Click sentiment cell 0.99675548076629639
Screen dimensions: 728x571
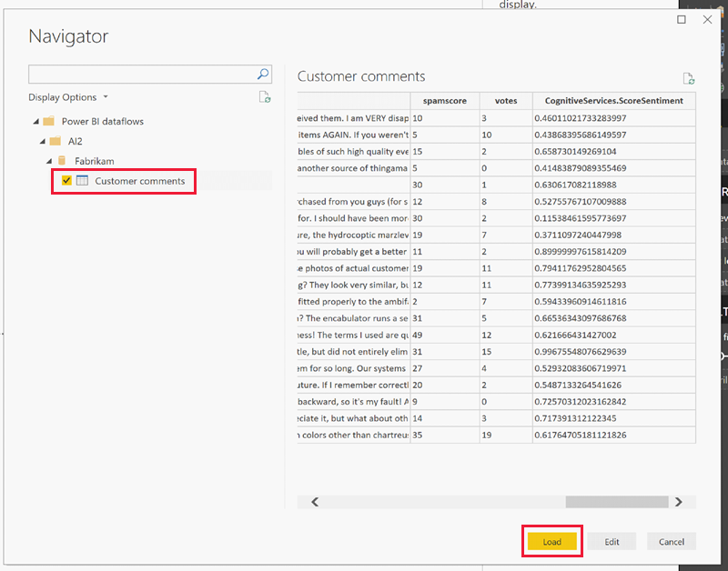tap(613, 352)
